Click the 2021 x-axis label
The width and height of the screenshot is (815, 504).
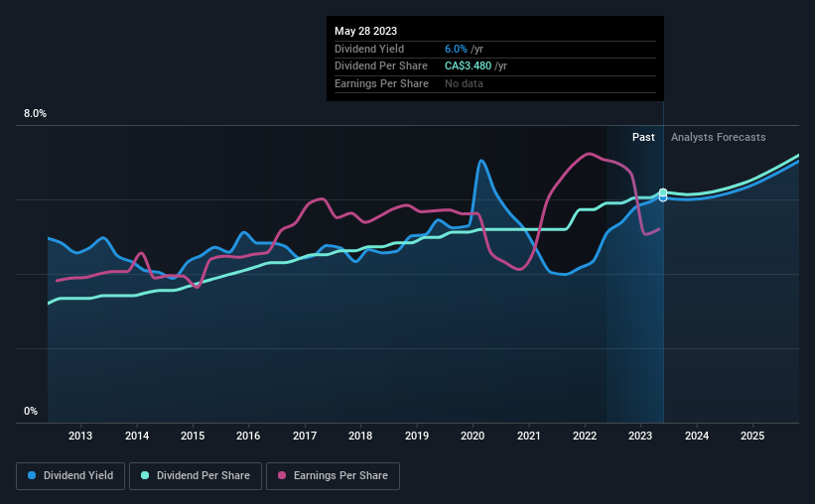click(x=528, y=436)
